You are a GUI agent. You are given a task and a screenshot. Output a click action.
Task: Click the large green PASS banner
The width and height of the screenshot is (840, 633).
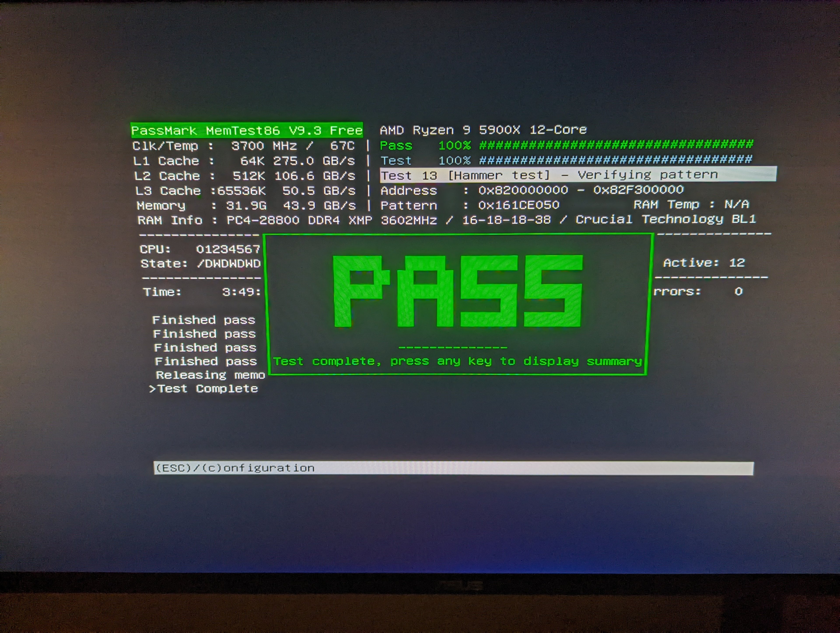pyautogui.click(x=457, y=291)
